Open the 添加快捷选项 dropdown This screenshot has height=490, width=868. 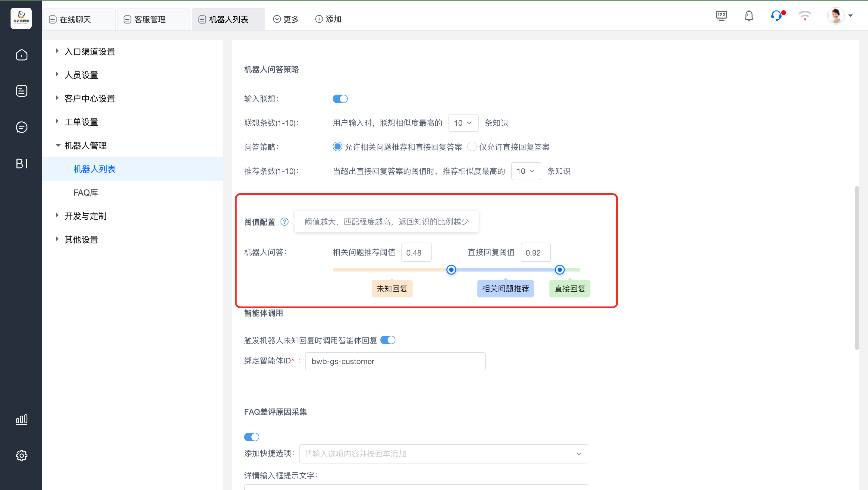click(443, 454)
